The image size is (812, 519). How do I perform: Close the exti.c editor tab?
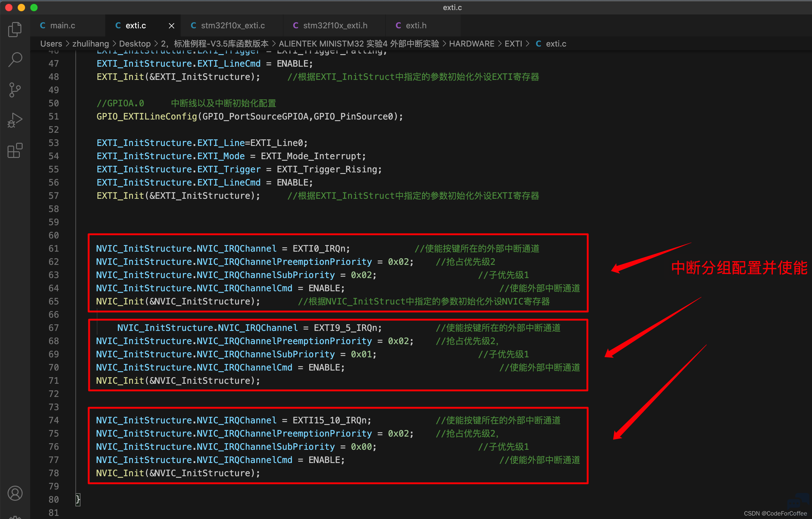point(171,26)
